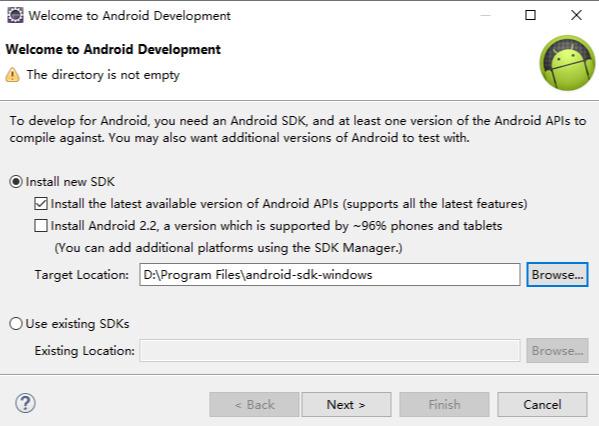599x426 pixels.
Task: Click the Finish button
Action: click(444, 404)
